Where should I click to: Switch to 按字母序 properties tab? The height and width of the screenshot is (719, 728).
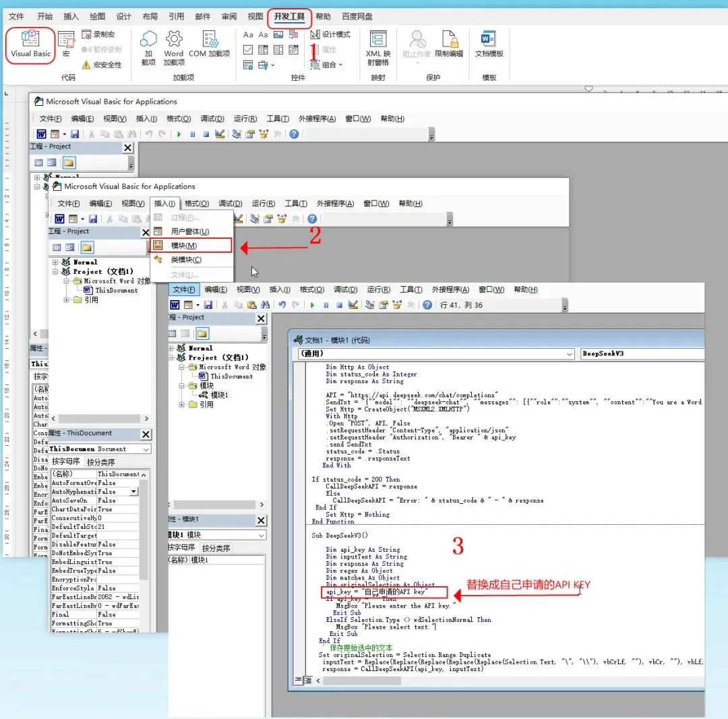coord(66,461)
